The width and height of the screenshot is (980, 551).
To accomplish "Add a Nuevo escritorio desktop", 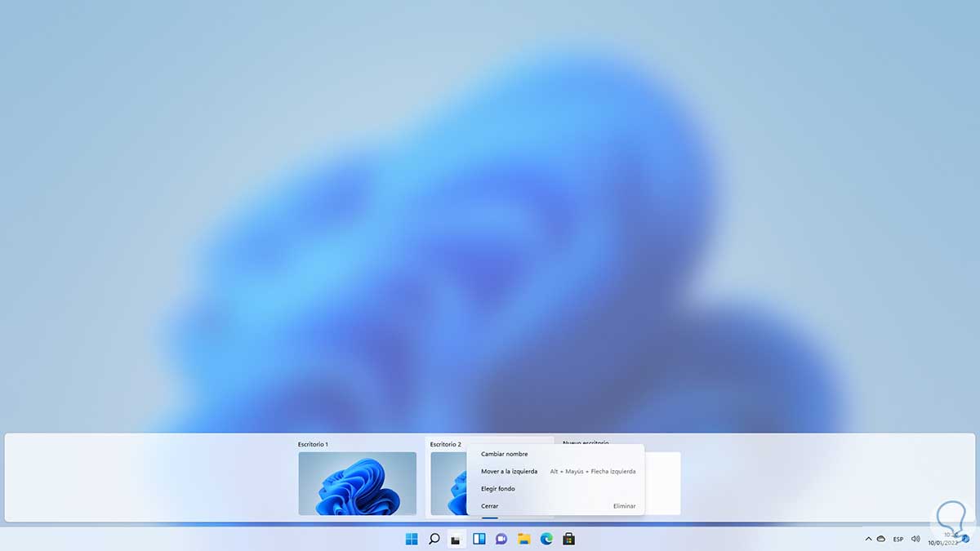I will [662, 483].
